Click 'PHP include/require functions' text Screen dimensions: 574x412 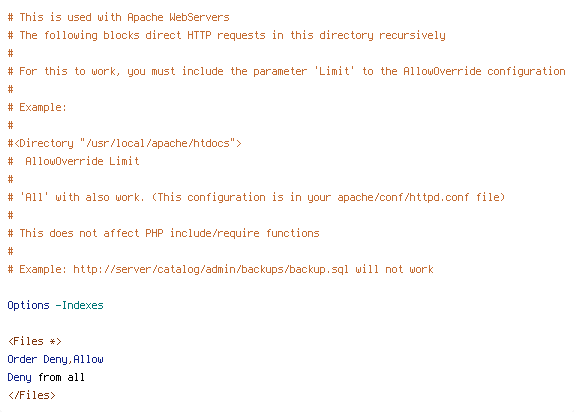232,233
